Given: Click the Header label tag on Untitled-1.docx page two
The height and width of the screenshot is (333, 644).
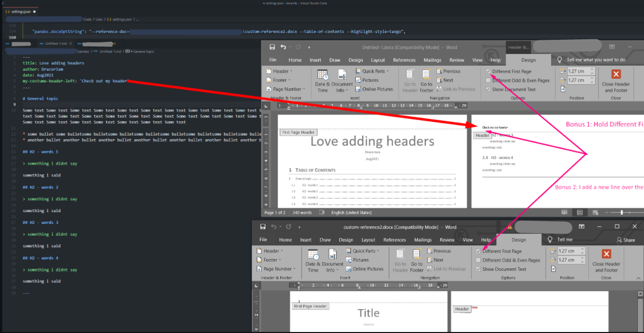Looking at the screenshot, I should [x=482, y=135].
